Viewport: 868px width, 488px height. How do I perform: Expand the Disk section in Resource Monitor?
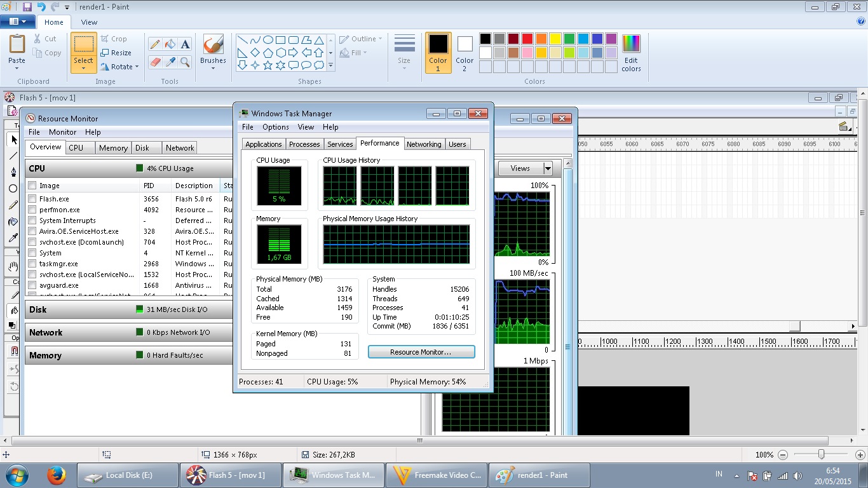pos(130,309)
